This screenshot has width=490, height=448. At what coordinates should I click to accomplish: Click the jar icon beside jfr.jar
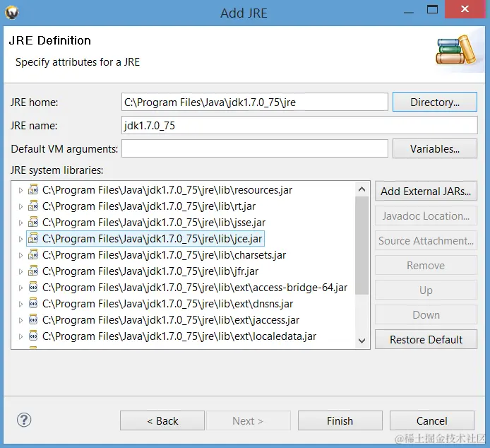[x=33, y=271]
